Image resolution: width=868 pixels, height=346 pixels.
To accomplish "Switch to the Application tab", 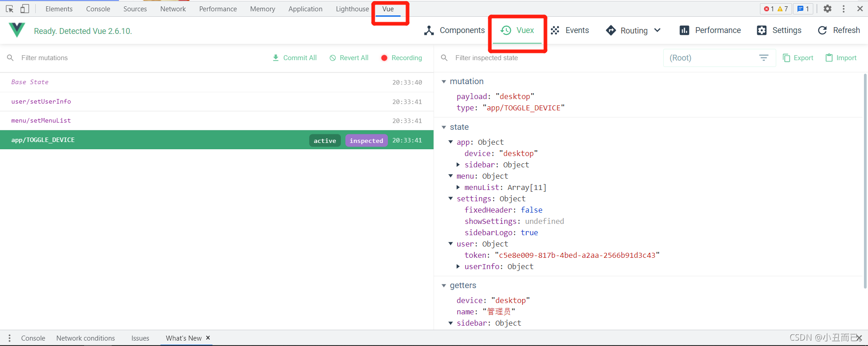I will click(x=306, y=9).
